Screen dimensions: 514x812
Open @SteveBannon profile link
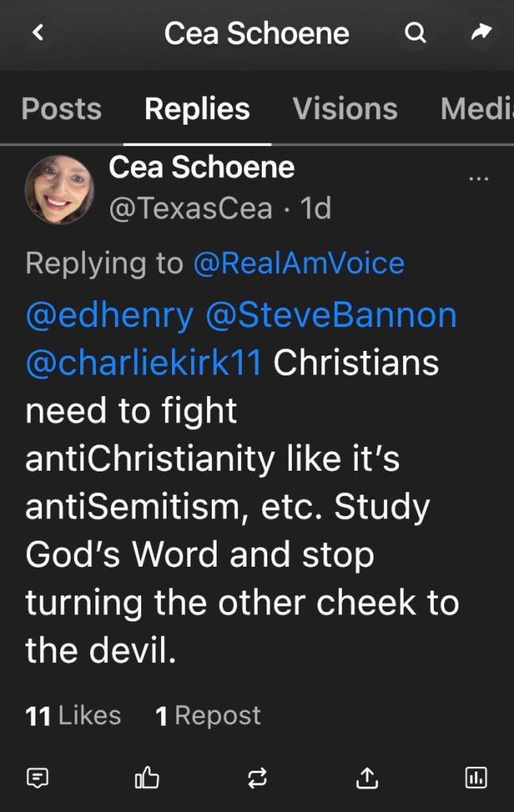pyautogui.click(x=331, y=315)
